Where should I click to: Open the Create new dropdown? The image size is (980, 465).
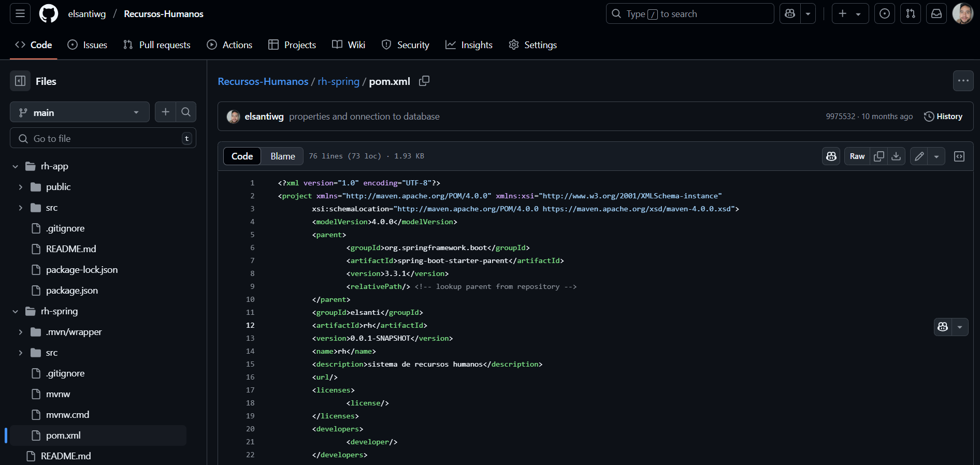point(850,13)
